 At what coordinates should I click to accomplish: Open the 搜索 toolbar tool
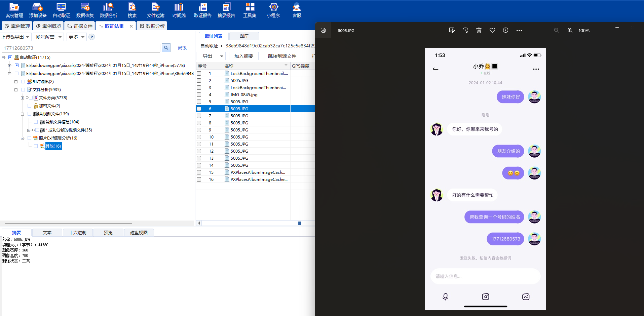[132, 10]
